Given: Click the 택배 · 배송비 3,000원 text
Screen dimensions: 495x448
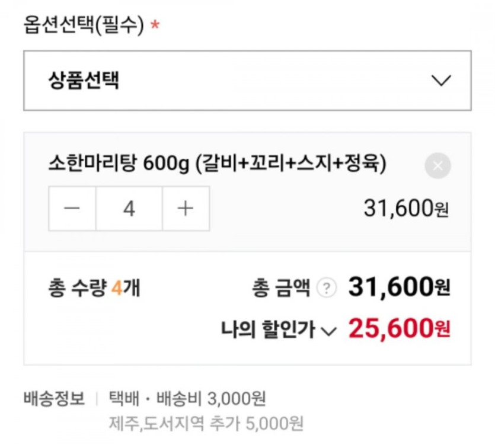Looking at the screenshot, I should pyautogui.click(x=187, y=398).
